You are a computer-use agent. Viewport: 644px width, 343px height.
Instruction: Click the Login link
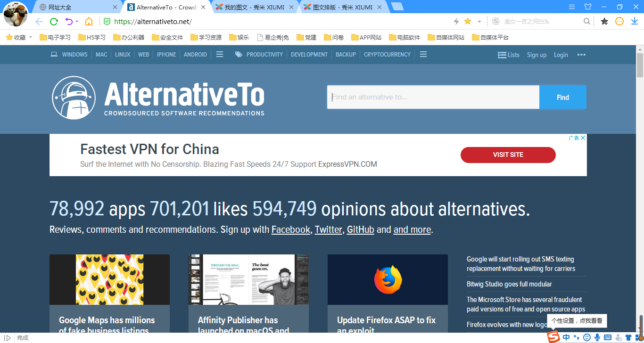pos(561,55)
